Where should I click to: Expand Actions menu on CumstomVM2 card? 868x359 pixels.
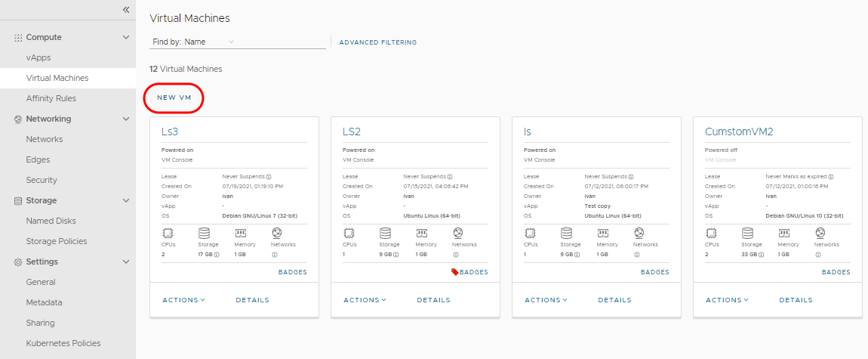pos(727,300)
